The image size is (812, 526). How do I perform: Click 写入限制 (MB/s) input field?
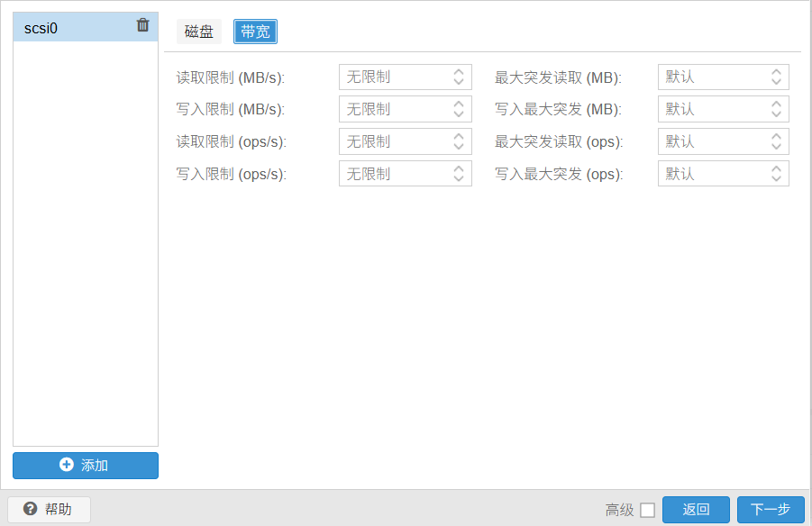coord(393,110)
